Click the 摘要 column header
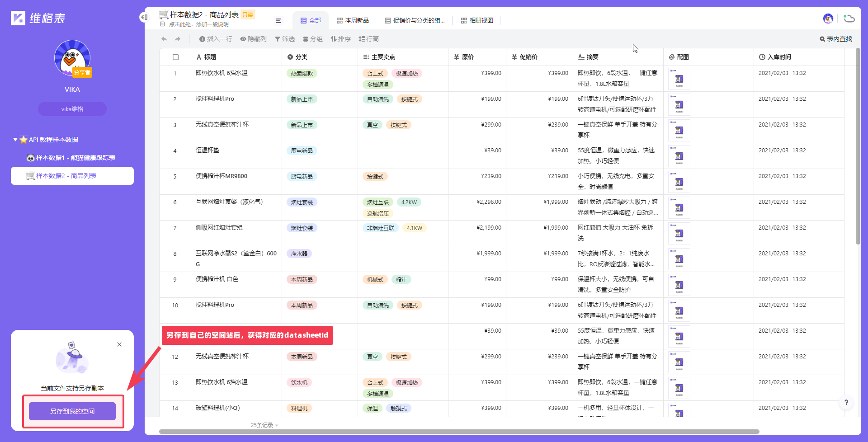The image size is (868, 442). (618, 57)
